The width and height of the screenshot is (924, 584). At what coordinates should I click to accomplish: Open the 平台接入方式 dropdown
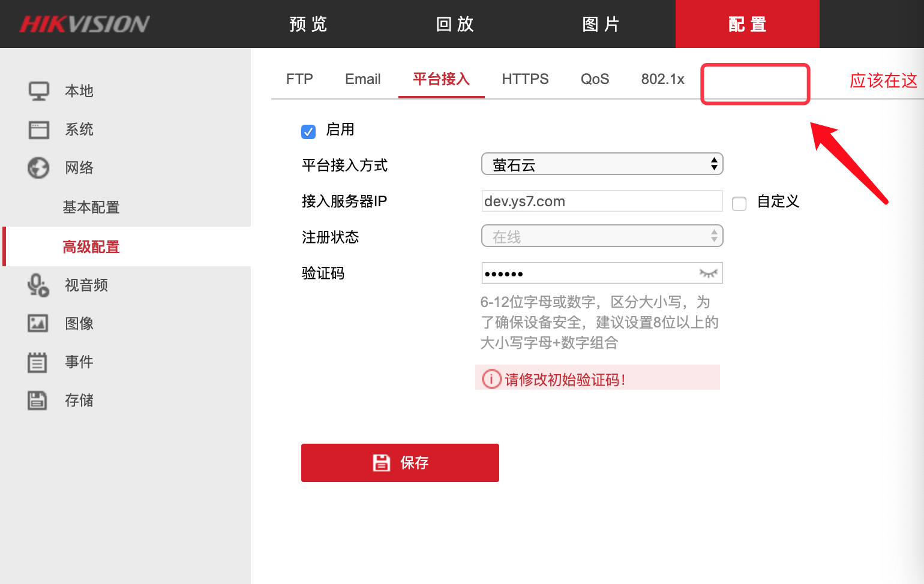click(713, 164)
